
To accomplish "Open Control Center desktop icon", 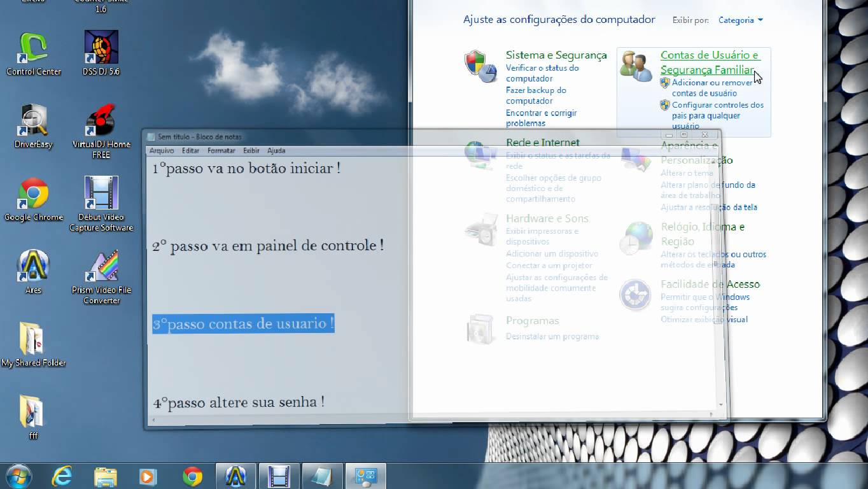I will point(34,53).
